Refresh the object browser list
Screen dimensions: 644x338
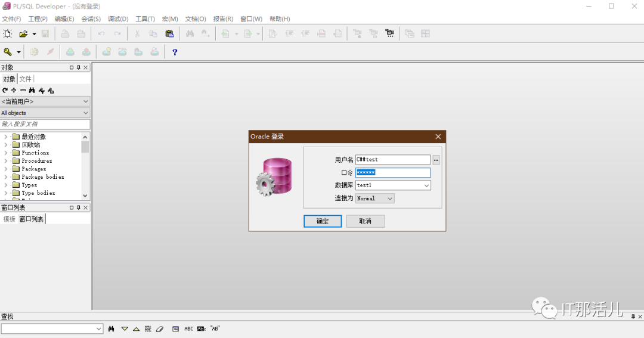pyautogui.click(x=5, y=91)
